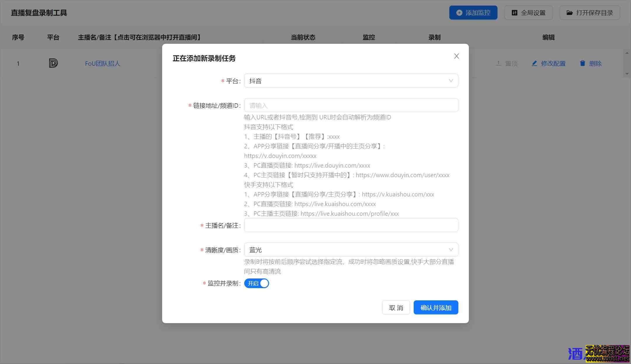The width and height of the screenshot is (631, 364).
Task: Click the 链接地址/频道ID input field
Action: (351, 105)
